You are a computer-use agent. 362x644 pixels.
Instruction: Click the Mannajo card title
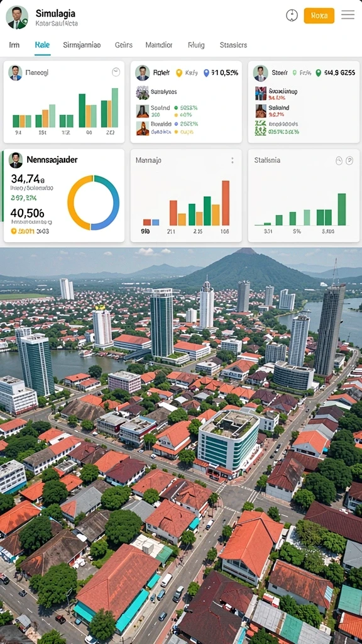pos(148,160)
